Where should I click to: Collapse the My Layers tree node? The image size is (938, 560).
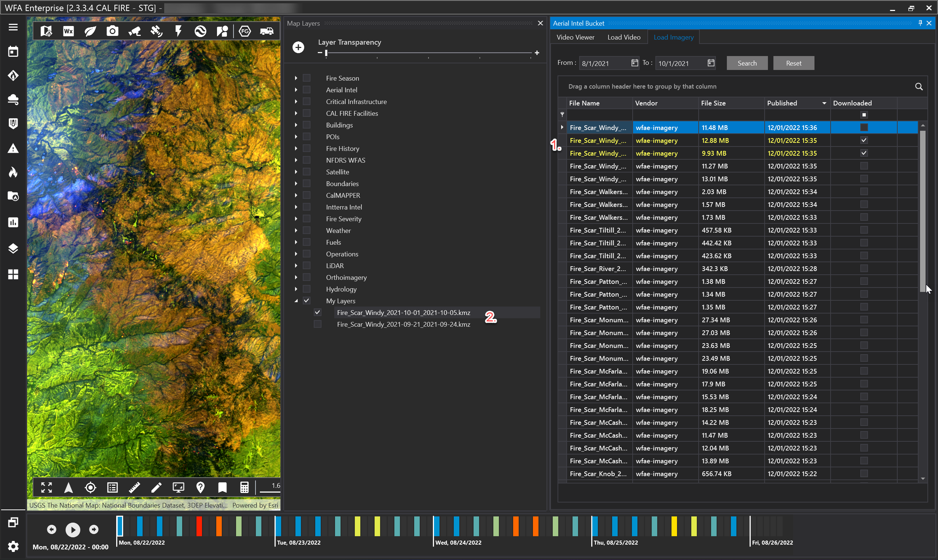296,301
